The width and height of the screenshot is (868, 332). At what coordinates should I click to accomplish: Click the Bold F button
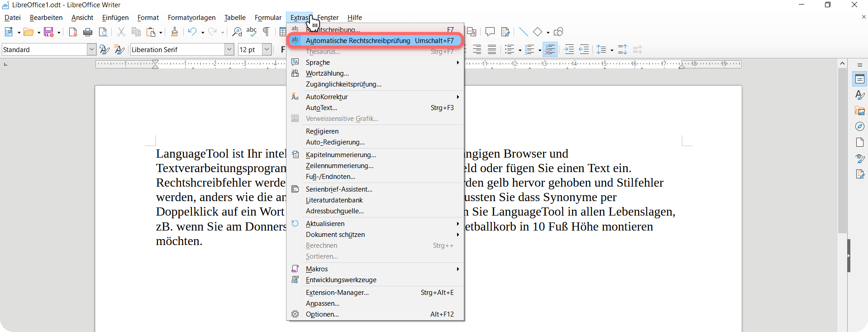tap(283, 49)
